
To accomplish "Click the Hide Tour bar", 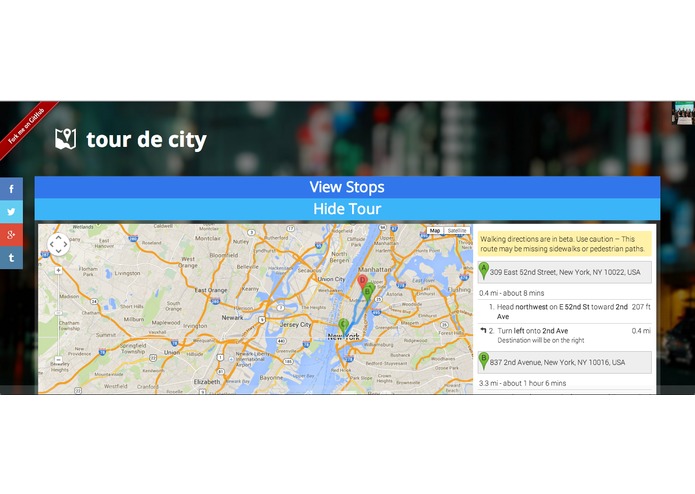I will 347,209.
